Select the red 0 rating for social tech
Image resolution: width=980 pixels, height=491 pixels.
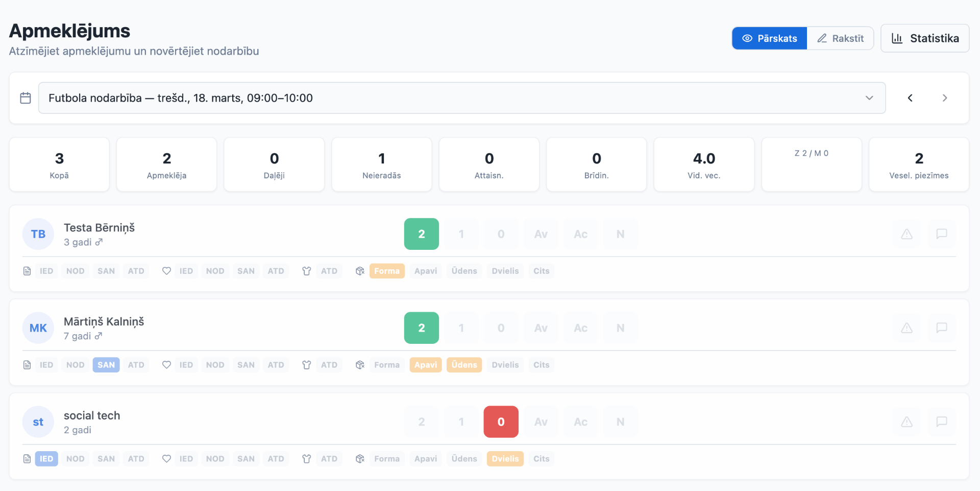501,422
